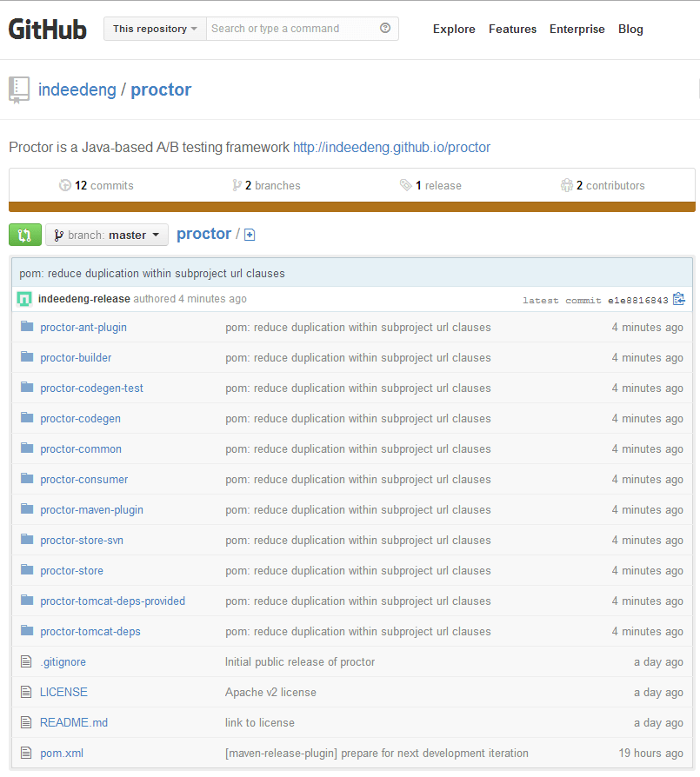Screen dimensions: 700x777
Task: Copy the latest commit SHA using clipboard icon
Action: pyautogui.click(x=679, y=299)
